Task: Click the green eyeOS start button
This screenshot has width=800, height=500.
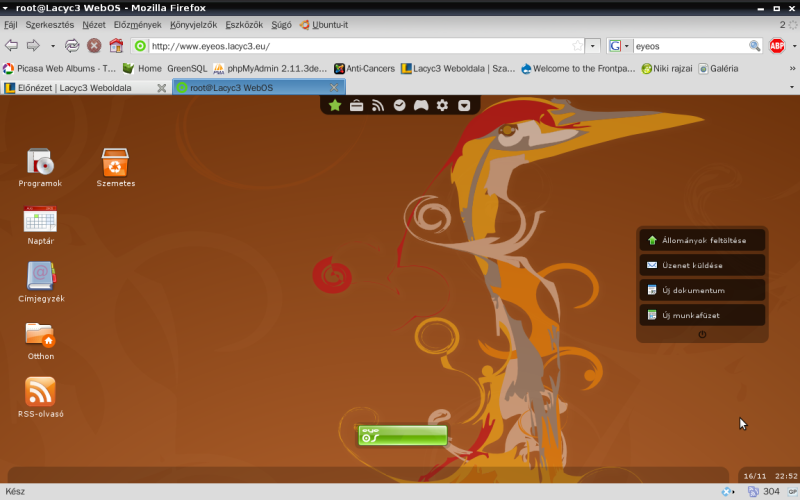Action: (x=403, y=435)
